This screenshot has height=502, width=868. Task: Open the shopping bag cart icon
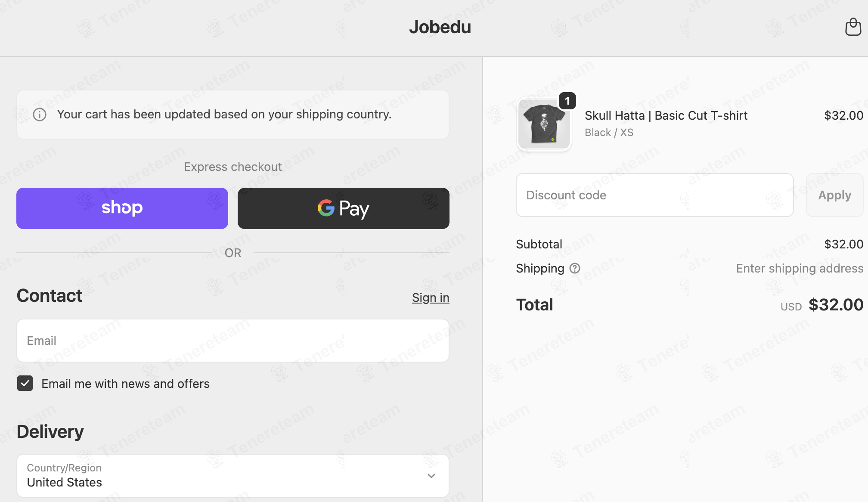853,27
